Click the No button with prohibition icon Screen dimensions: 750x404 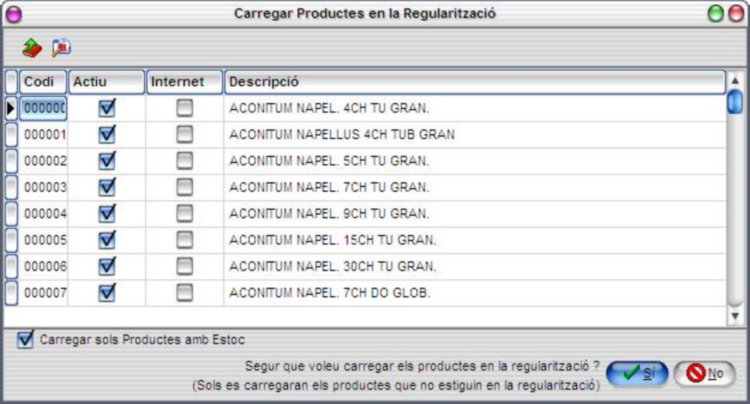[x=704, y=373]
